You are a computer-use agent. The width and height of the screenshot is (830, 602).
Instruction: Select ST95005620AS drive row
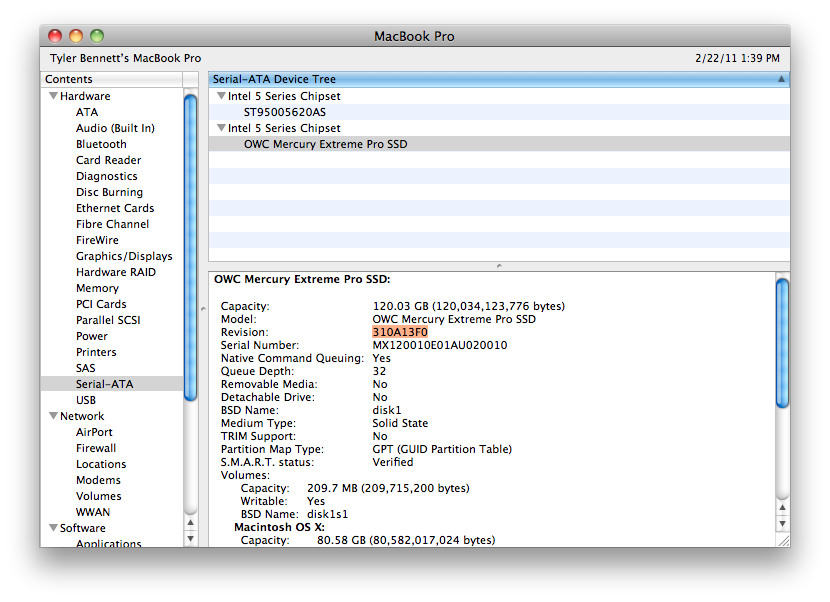(499, 112)
